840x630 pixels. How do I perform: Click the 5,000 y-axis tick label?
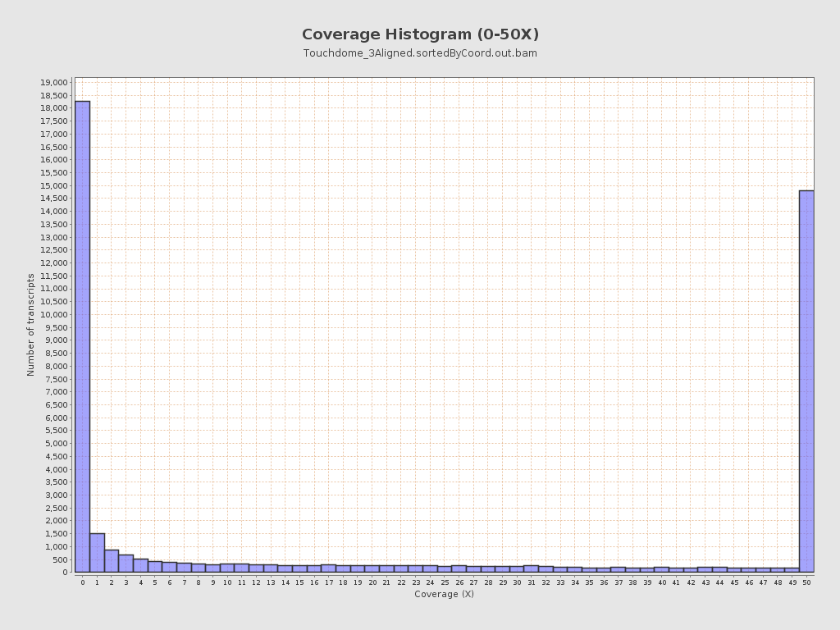56,444
